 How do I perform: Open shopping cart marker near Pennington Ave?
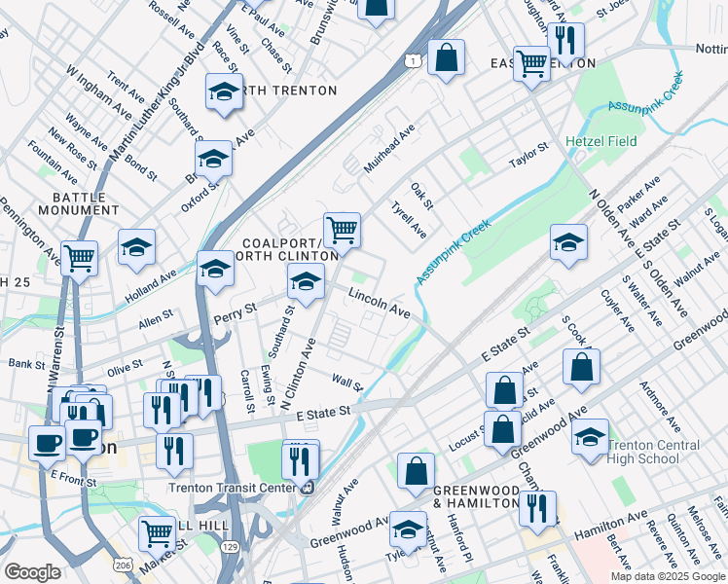(x=80, y=260)
